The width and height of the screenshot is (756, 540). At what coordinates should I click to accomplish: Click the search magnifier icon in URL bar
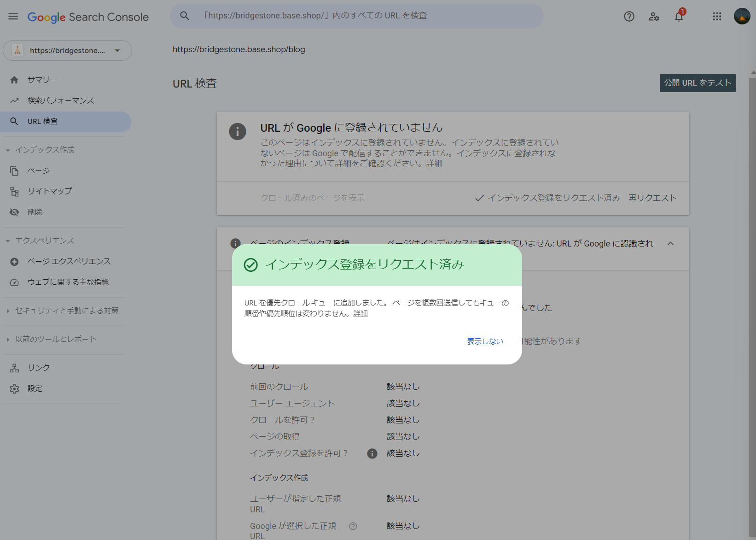click(x=185, y=16)
